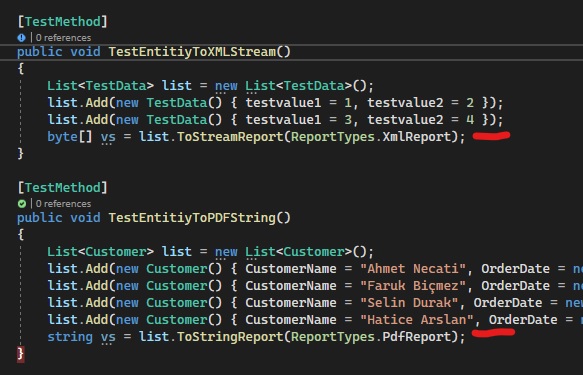The image size is (583, 375).
Task: Click the highlighted closing brace of TestEntitiyToPDFString
Action: coord(21,353)
